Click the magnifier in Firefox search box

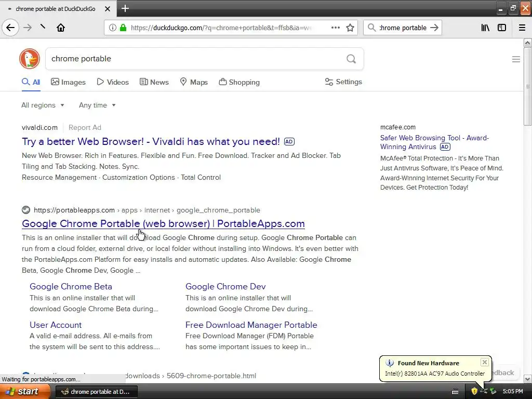tap(372, 28)
